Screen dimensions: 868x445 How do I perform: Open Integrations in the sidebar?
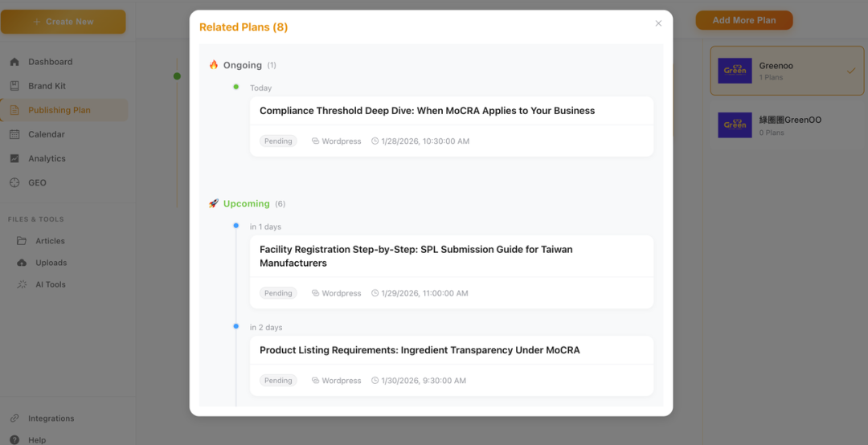click(x=51, y=418)
